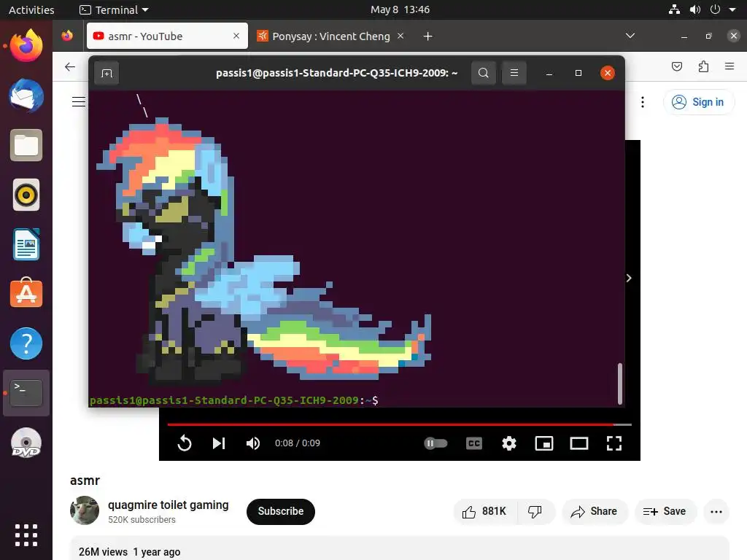The image size is (747, 560).
Task: Enter fullscreen on the YouTube video
Action: pos(614,443)
